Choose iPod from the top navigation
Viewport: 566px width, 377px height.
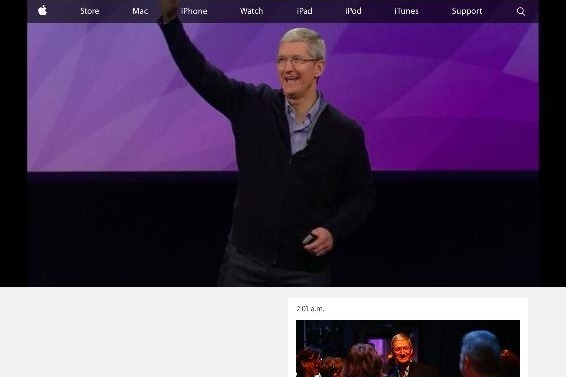[353, 11]
